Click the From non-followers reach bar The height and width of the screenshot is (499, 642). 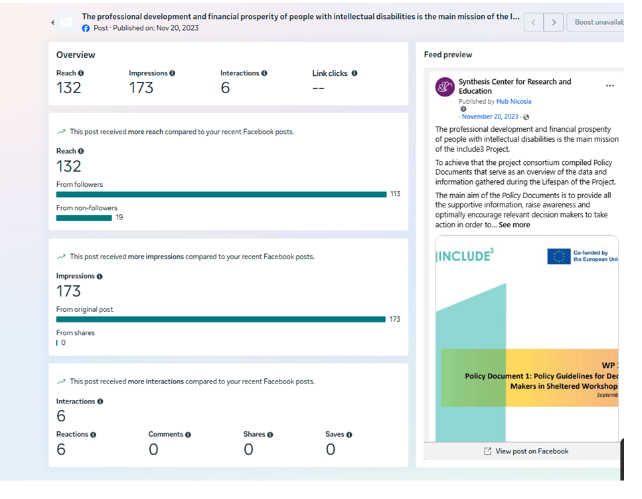pyautogui.click(x=84, y=218)
